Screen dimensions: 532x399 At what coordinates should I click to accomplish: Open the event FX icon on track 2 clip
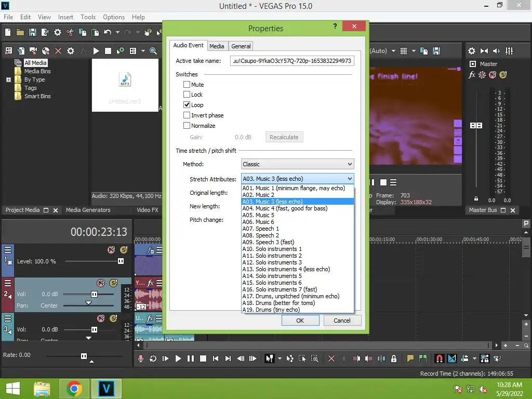(150, 283)
